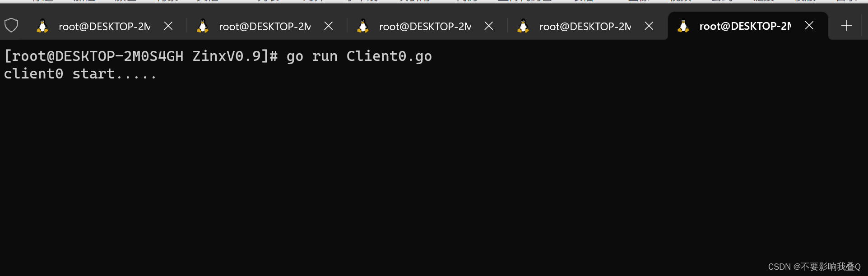Screen dimensions: 868x276
Task: Click the go run Client0.go command line
Action: (x=217, y=56)
